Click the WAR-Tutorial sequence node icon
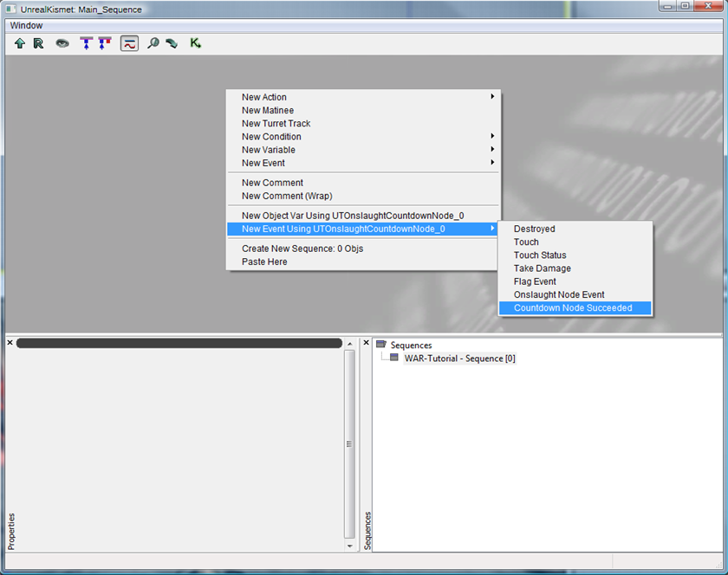 394,358
